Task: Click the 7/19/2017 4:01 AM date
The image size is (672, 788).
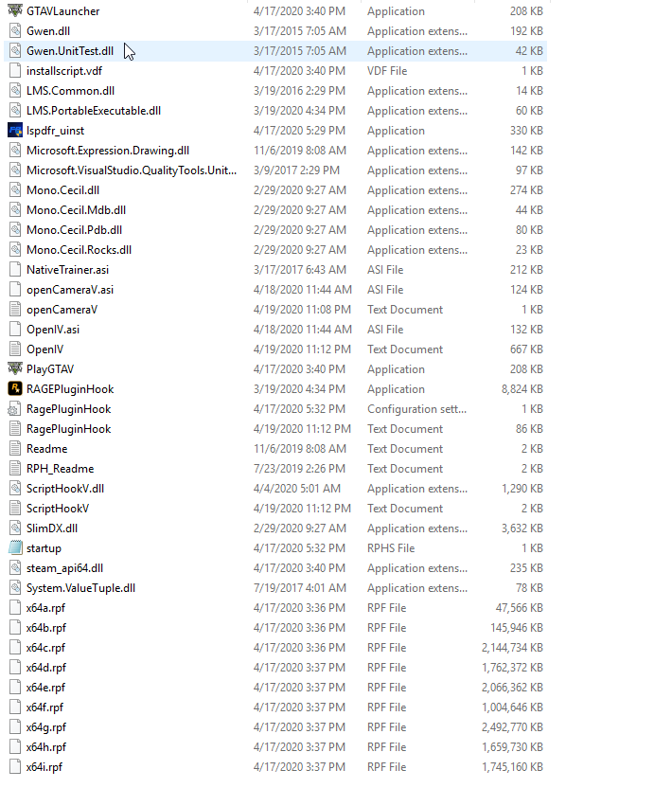Action: [x=300, y=588]
